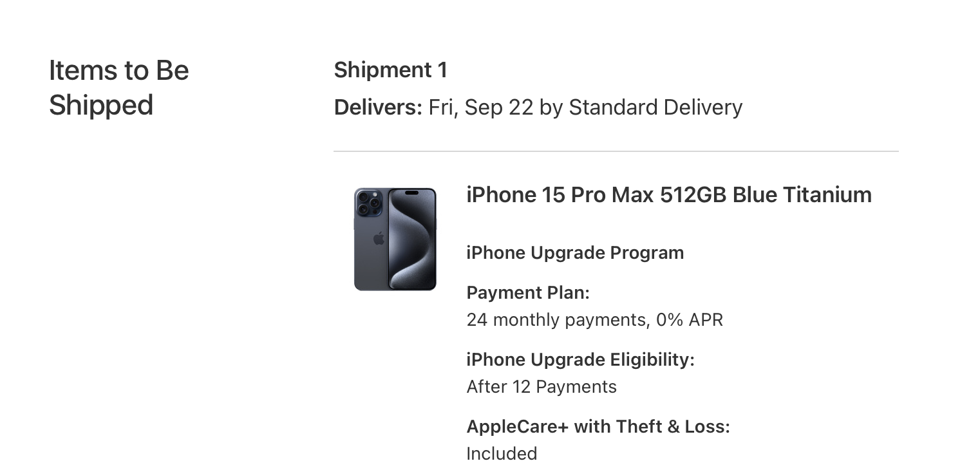
Task: Click the phone front display in product image
Action: [x=412, y=239]
